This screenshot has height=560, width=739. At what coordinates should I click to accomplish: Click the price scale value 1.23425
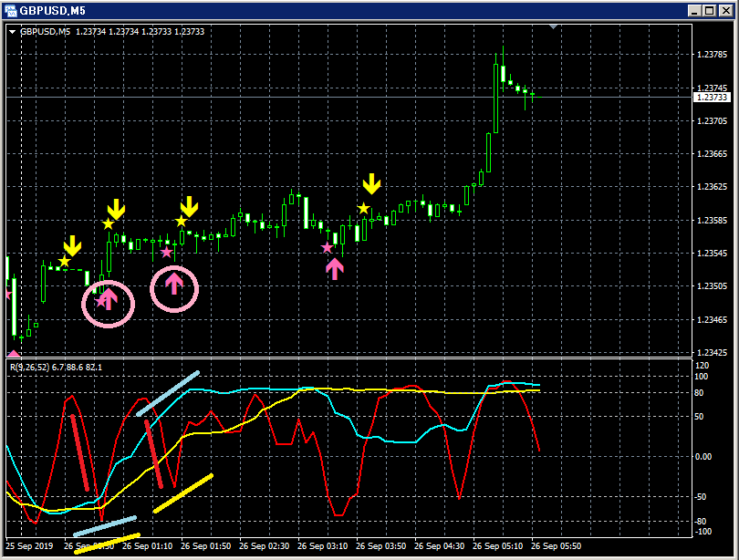(x=713, y=353)
